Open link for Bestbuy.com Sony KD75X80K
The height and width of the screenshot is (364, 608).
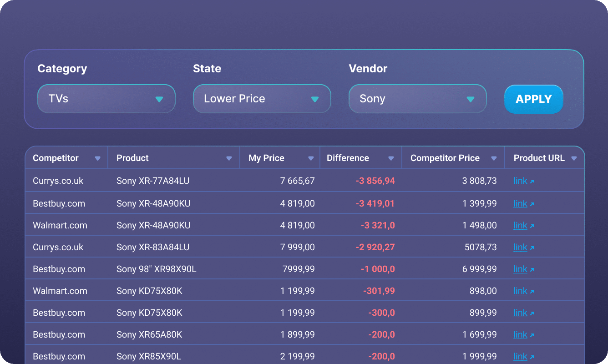pyautogui.click(x=520, y=313)
